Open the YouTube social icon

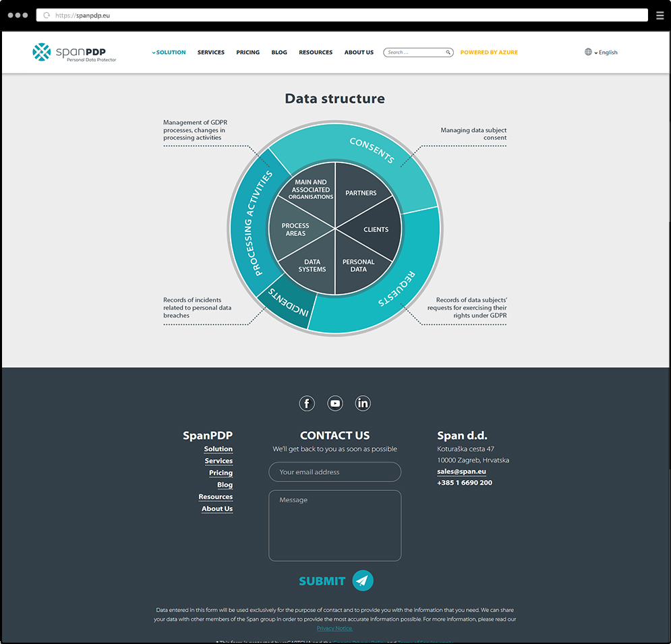click(x=335, y=403)
